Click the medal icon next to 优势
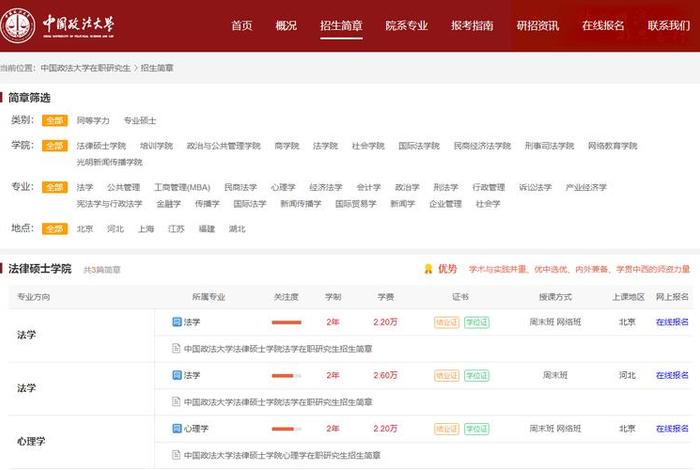This screenshot has height=470, width=700. coord(428,269)
